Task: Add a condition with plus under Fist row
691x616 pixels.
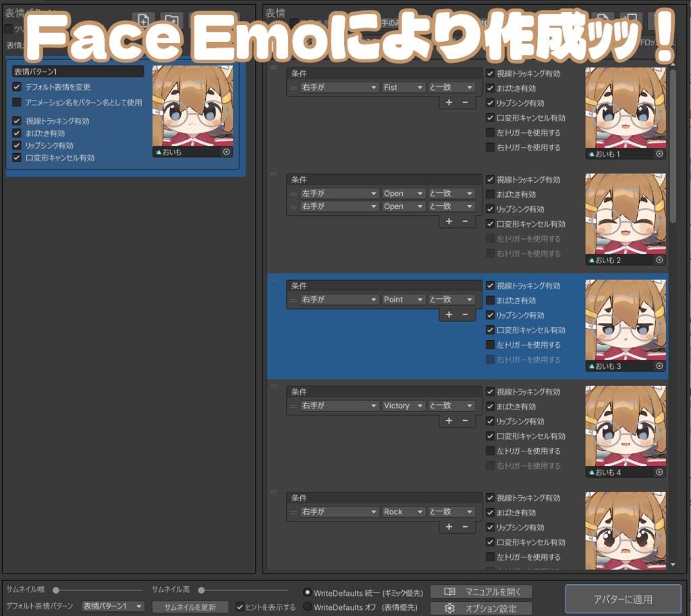Action: tap(449, 103)
